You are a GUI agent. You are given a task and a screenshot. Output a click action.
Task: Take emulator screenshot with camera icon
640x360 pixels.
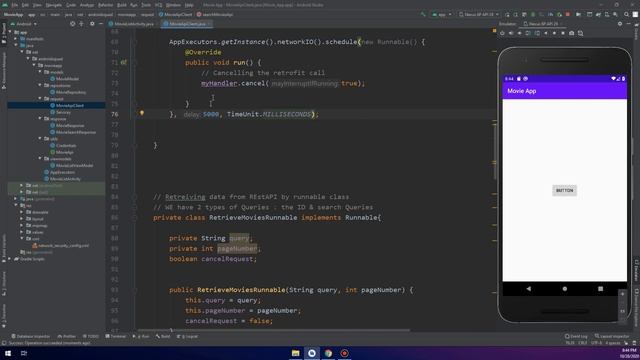tap(571, 33)
